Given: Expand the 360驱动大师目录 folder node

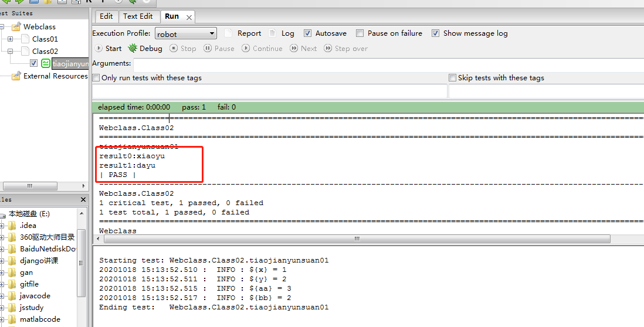Looking at the screenshot, I should point(2,237).
